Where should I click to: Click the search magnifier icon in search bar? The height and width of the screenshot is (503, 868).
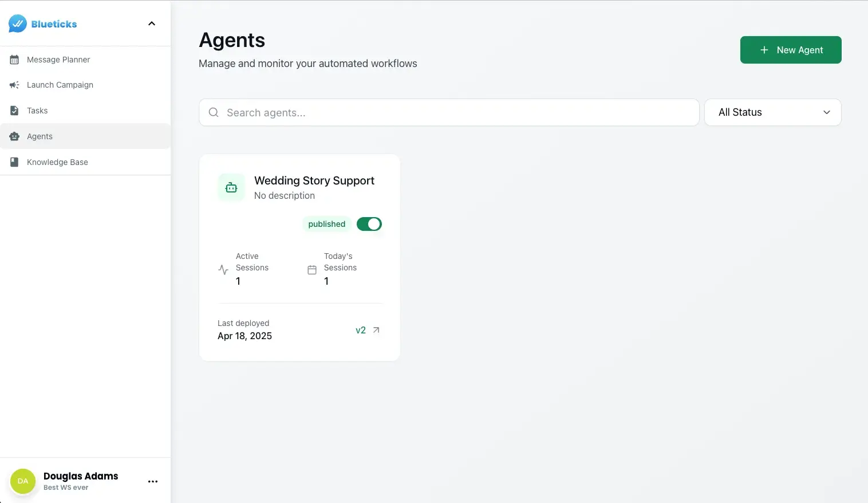pos(213,112)
